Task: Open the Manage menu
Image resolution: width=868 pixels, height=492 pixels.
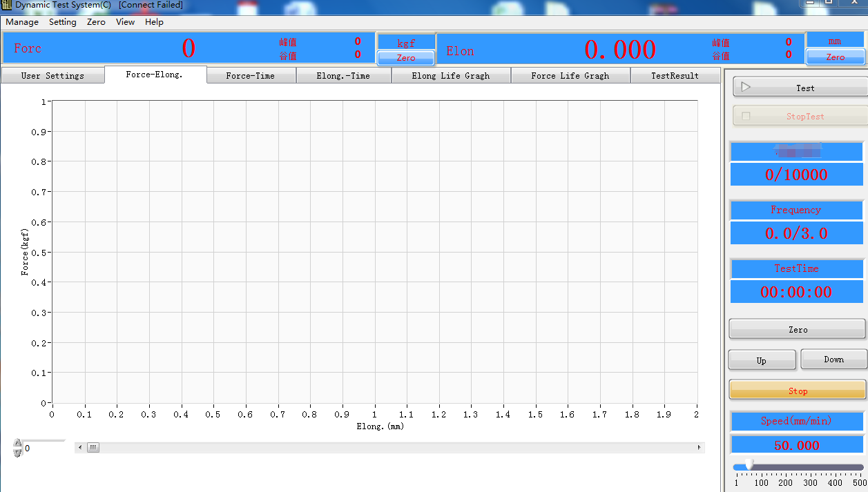Action: point(22,22)
